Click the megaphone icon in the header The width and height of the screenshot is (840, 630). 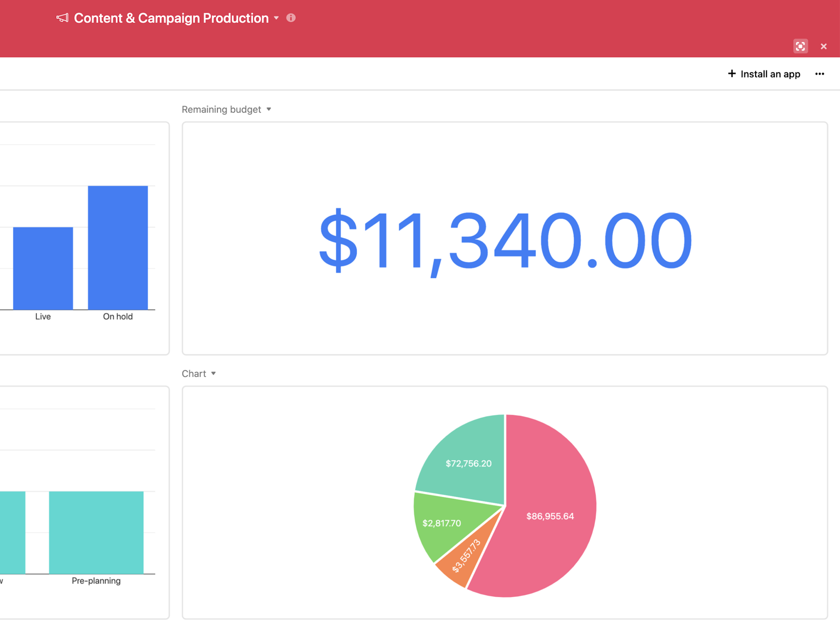click(62, 18)
